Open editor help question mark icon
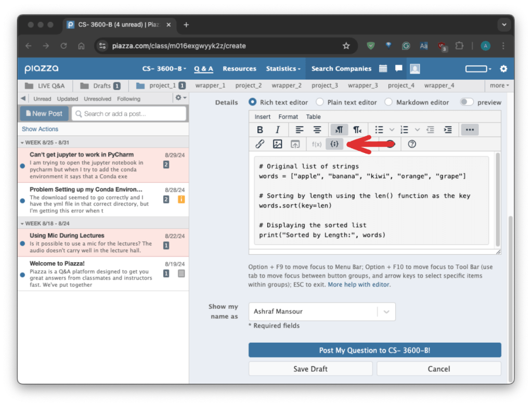Screen dimensions: 532x403 point(412,144)
